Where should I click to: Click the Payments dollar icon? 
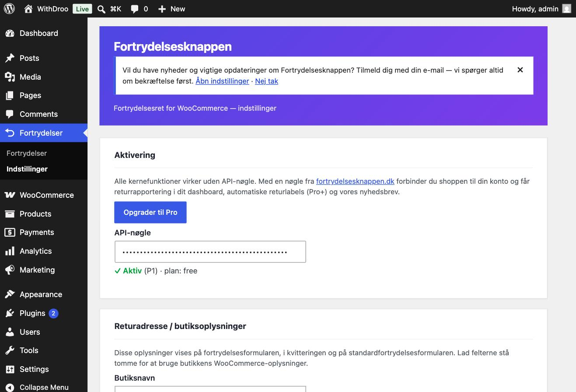(x=10, y=232)
